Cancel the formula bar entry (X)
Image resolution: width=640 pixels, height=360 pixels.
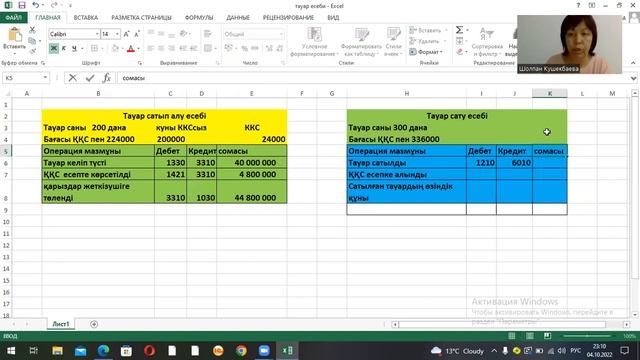click(x=73, y=78)
